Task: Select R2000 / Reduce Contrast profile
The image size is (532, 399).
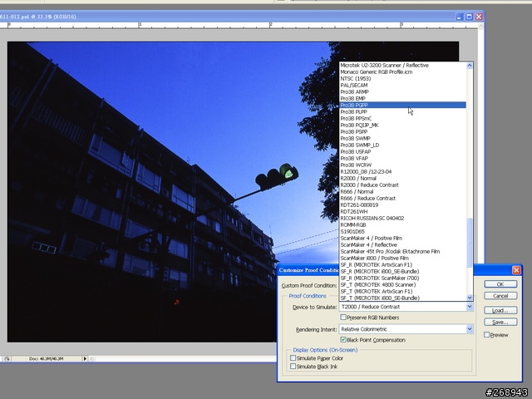Action: pyautogui.click(x=402, y=185)
